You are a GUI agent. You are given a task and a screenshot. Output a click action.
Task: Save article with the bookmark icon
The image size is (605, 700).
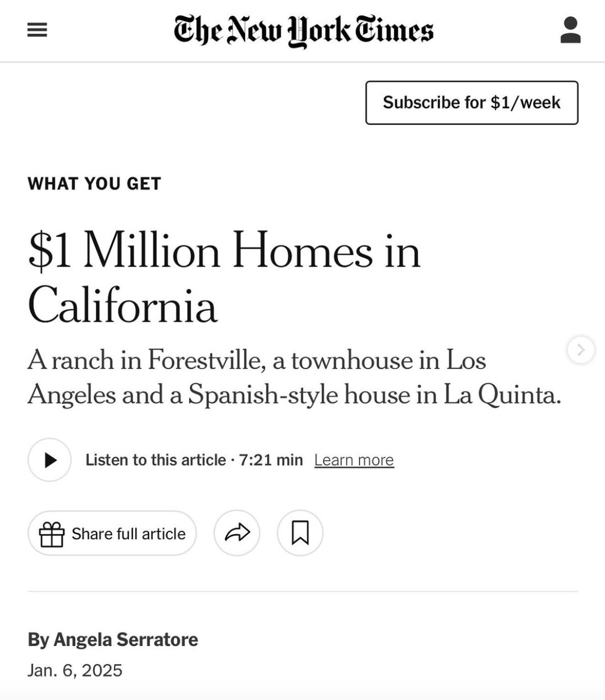300,533
